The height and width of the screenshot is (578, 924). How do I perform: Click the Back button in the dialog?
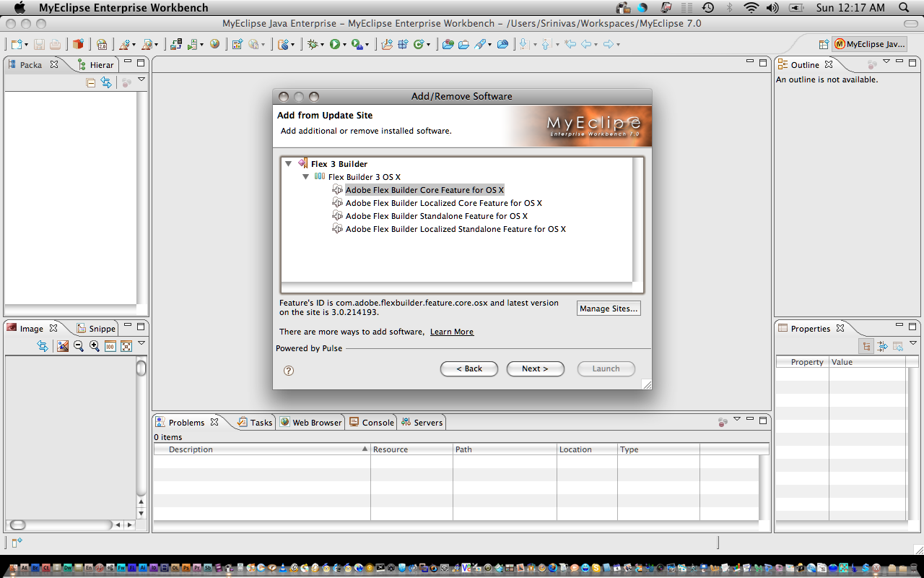pos(469,368)
